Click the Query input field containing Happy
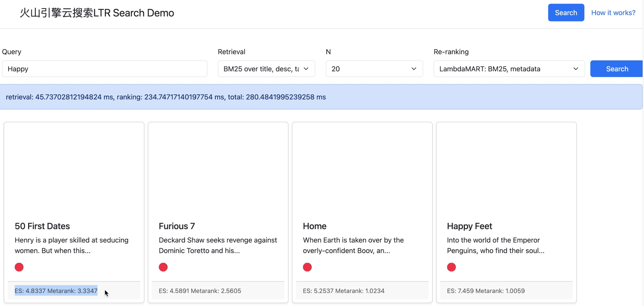644x306 pixels. (x=104, y=69)
